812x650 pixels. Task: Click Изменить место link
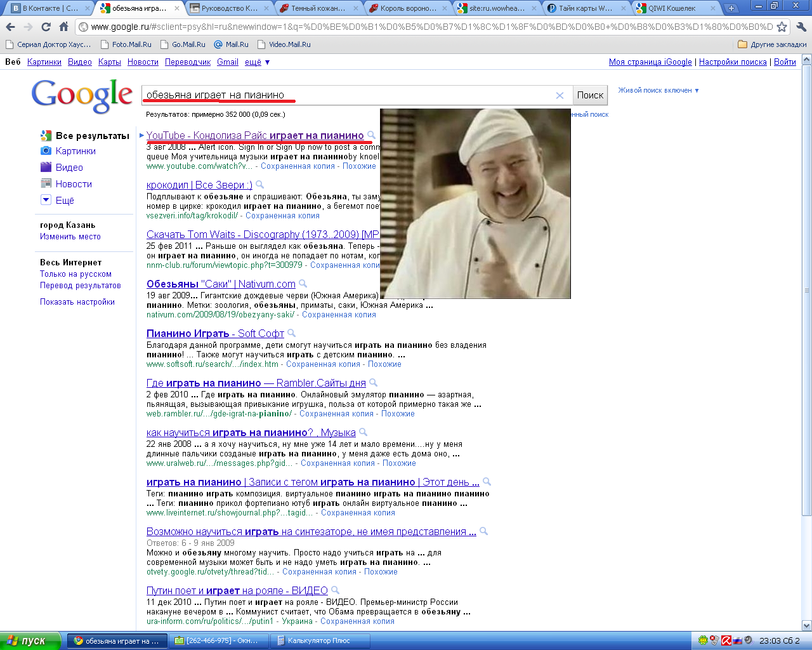[x=70, y=237]
